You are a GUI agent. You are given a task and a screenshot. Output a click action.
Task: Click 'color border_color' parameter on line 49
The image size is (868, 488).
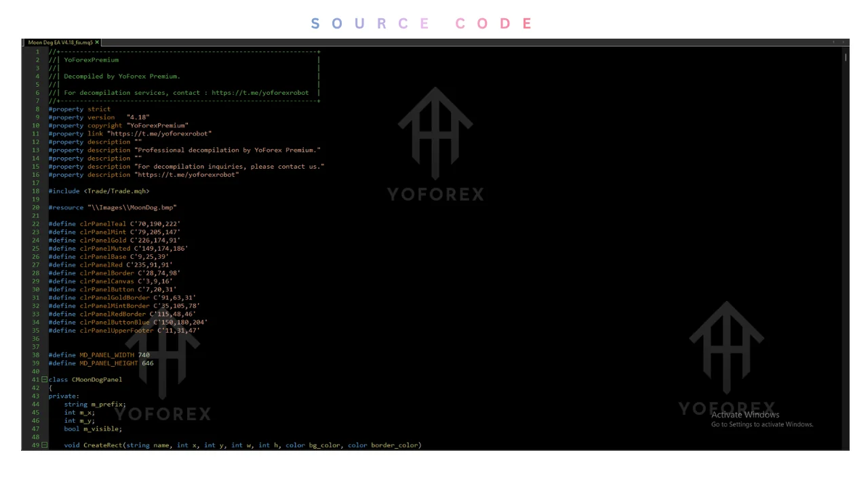click(x=384, y=445)
